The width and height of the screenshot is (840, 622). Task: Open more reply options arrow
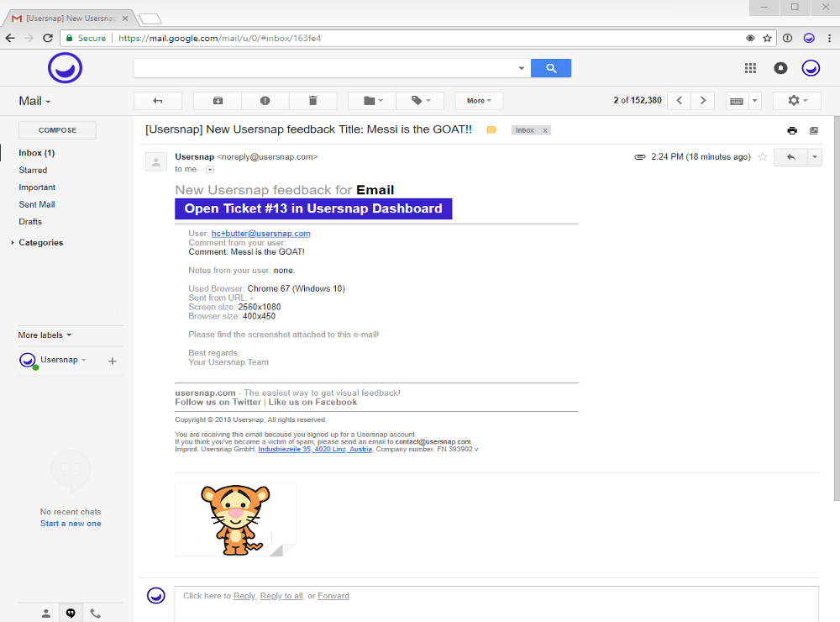(814, 157)
